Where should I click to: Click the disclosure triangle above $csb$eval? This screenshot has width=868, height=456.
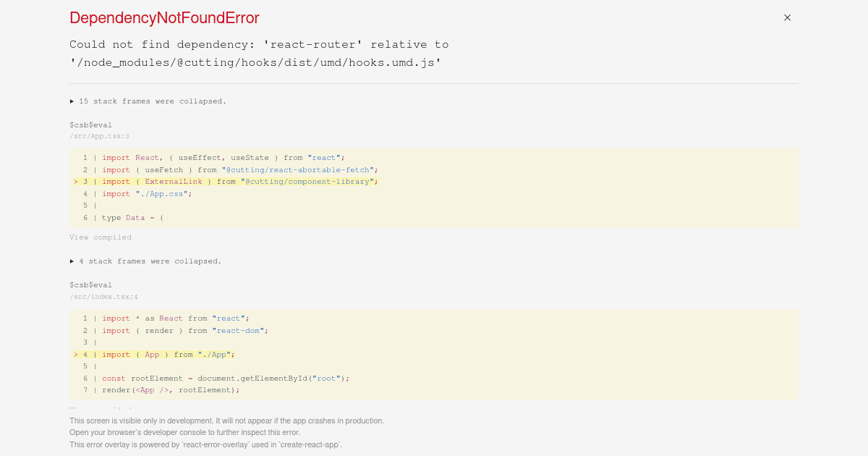[x=72, y=101]
